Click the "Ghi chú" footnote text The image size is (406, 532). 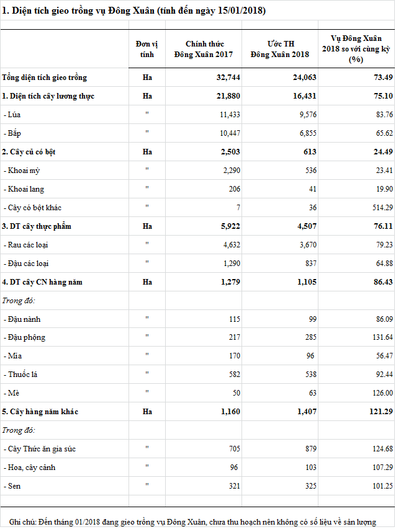[192, 522]
